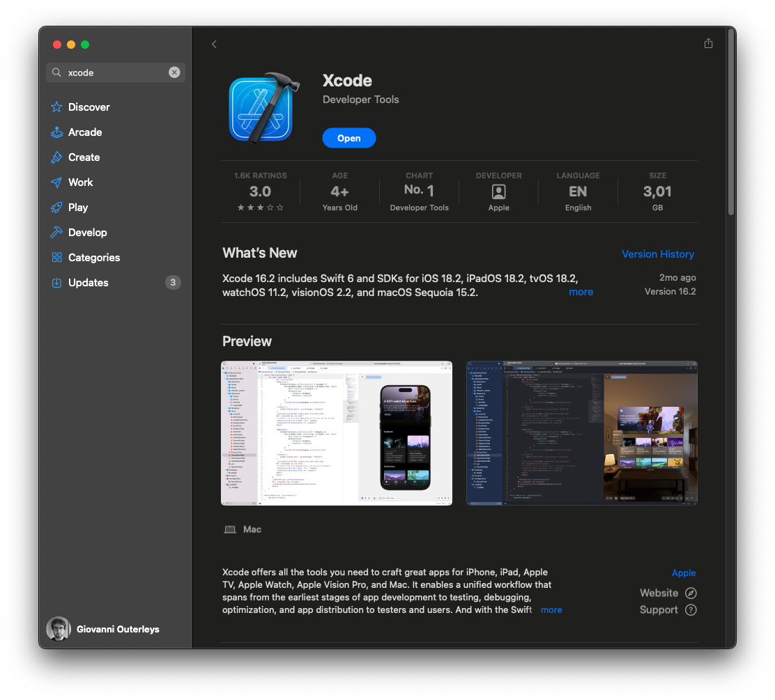The width and height of the screenshot is (775, 700).
Task: Click the Develop hammer icon
Action: (57, 233)
